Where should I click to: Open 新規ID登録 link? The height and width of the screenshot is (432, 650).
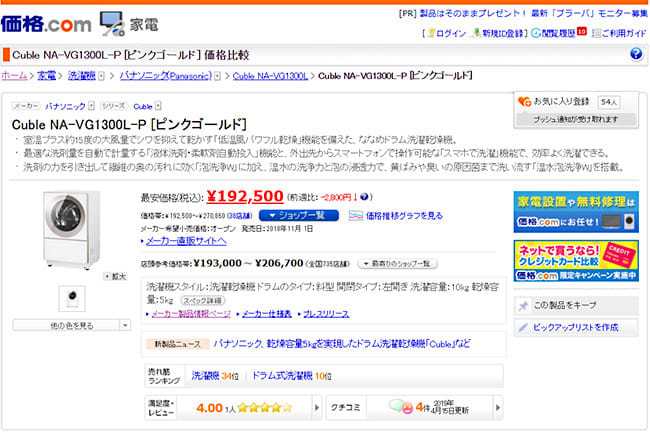500,33
